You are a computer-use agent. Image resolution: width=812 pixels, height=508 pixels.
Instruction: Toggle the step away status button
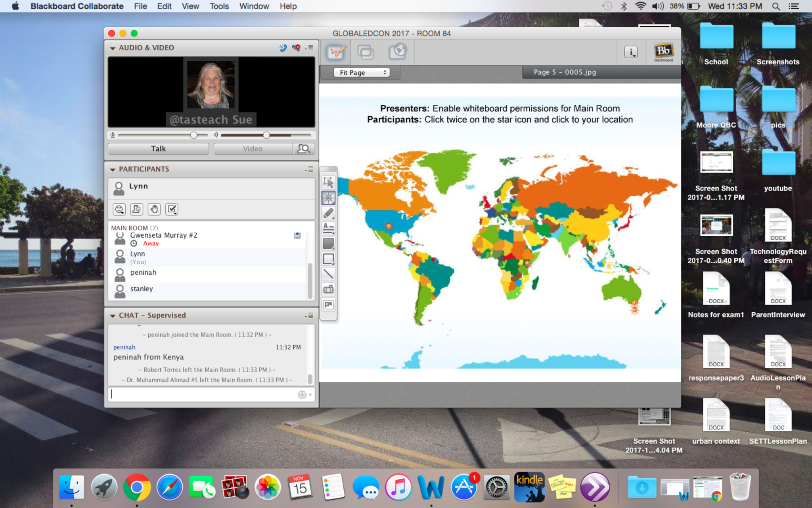136,209
